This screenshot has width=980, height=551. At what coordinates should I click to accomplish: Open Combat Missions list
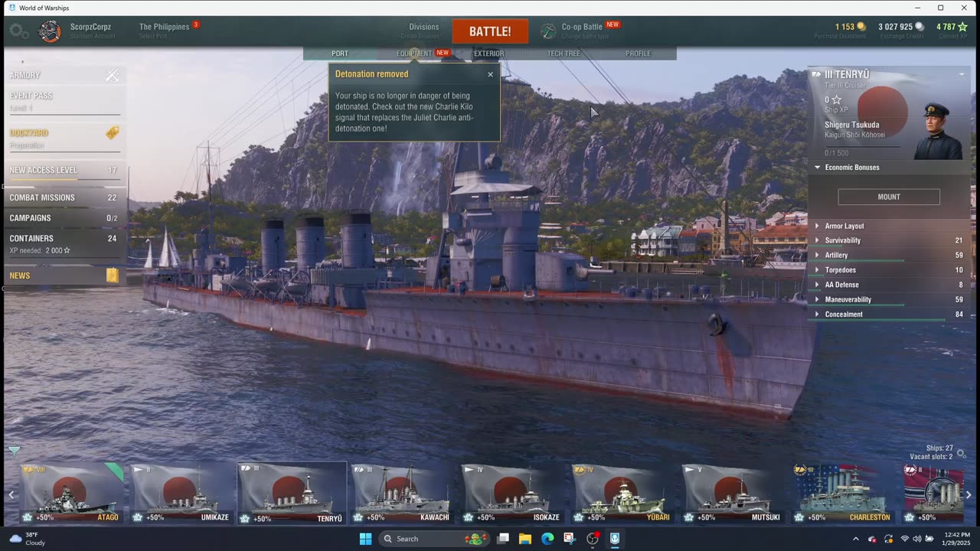(64, 198)
